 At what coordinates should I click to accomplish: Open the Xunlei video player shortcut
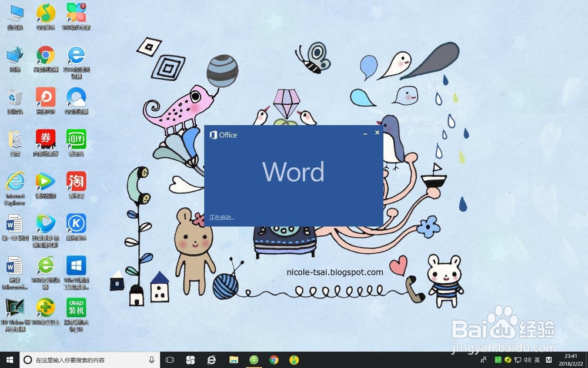pos(46,231)
